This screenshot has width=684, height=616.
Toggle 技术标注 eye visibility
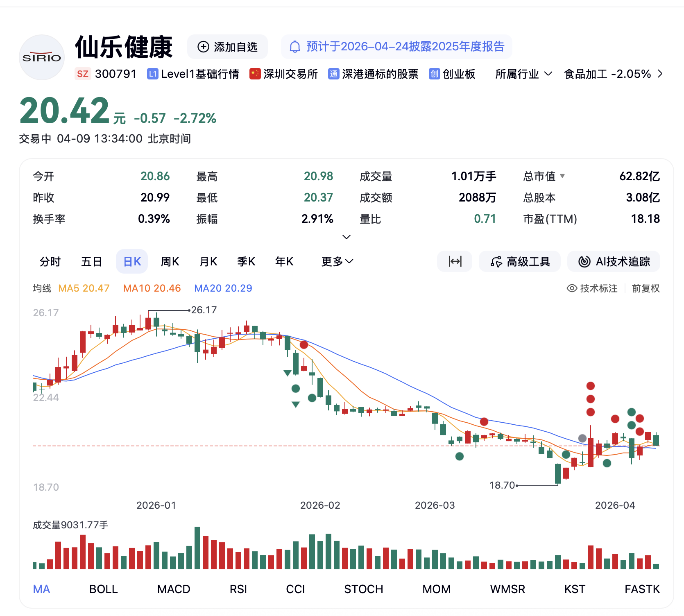click(x=572, y=288)
